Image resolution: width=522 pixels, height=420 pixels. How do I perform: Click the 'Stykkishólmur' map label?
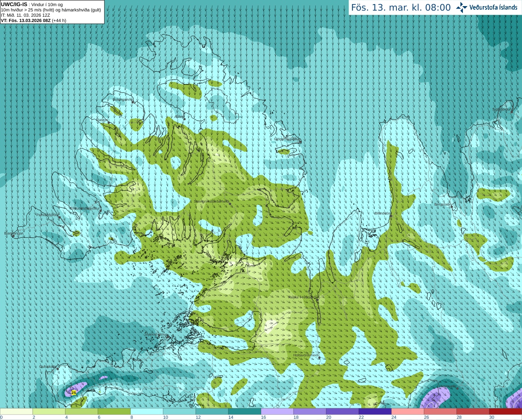pos(156,334)
